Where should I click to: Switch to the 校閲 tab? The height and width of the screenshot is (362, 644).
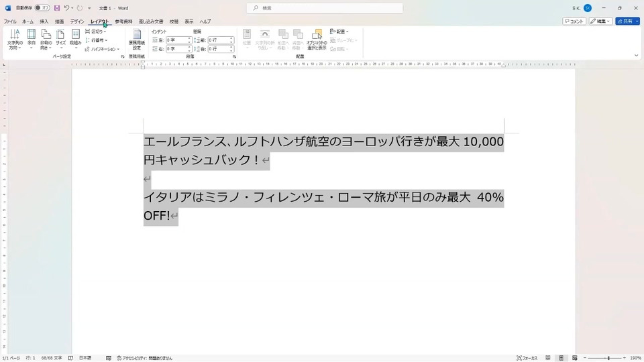point(174,21)
